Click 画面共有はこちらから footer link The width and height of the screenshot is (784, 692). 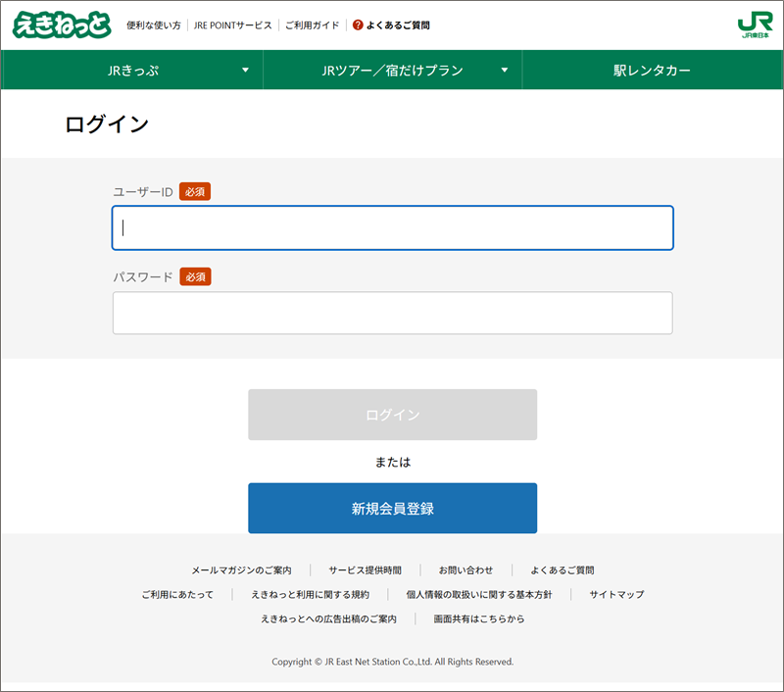pos(479,618)
